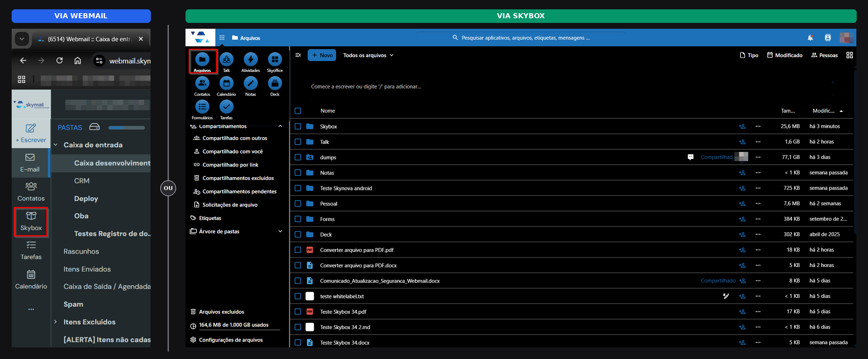The height and width of the screenshot is (359, 868).
Task: Open the app grid launcher icon
Action: click(222, 38)
